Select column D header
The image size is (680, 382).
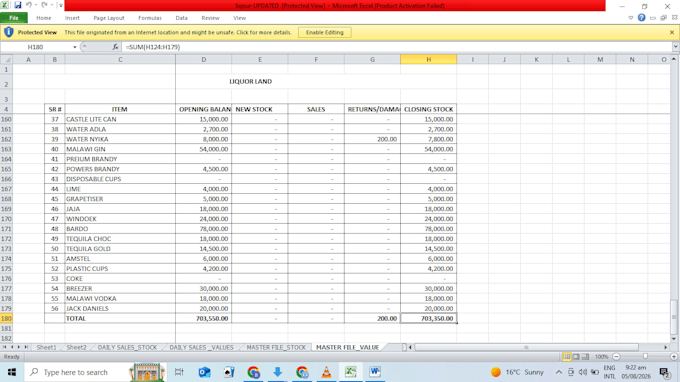(x=203, y=59)
